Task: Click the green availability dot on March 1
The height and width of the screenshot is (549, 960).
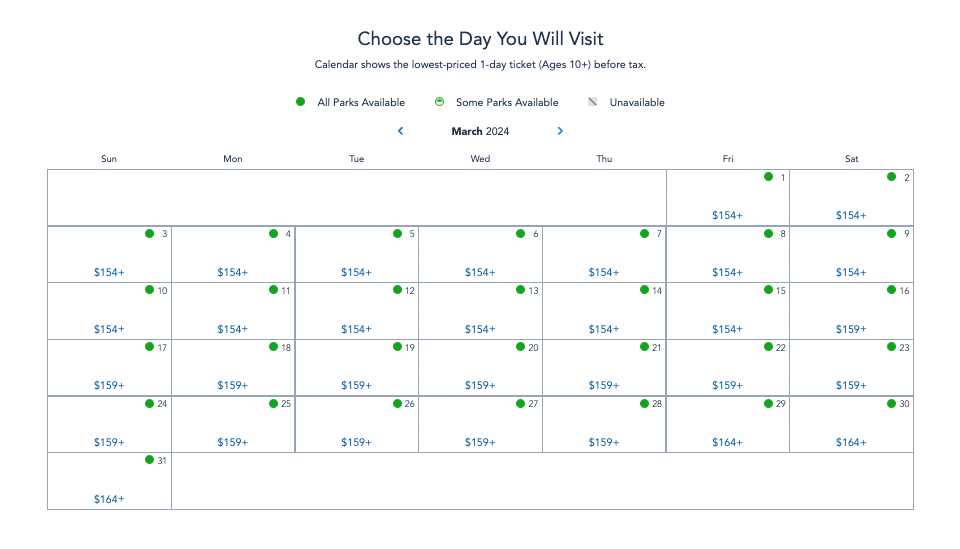Action: [x=768, y=177]
